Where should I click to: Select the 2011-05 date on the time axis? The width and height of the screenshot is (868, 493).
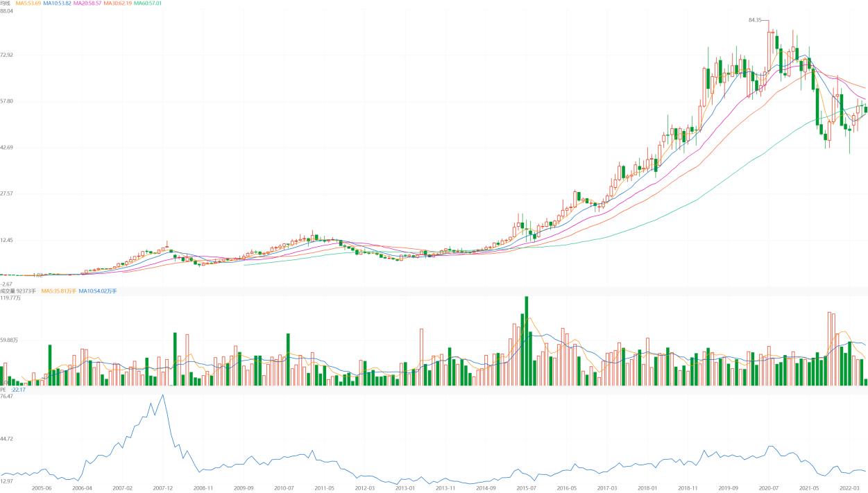[324, 488]
